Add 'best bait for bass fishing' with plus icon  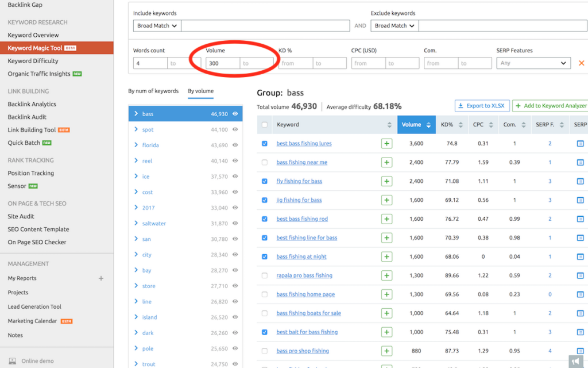(x=386, y=332)
